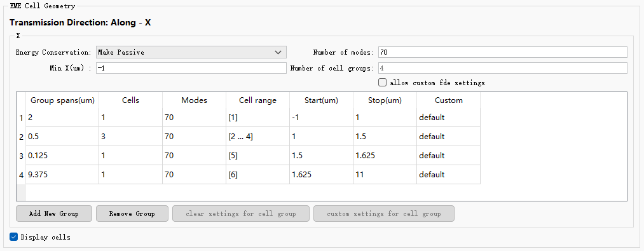Click clear settings for cell group button
The image size is (644, 251).
click(x=241, y=214)
